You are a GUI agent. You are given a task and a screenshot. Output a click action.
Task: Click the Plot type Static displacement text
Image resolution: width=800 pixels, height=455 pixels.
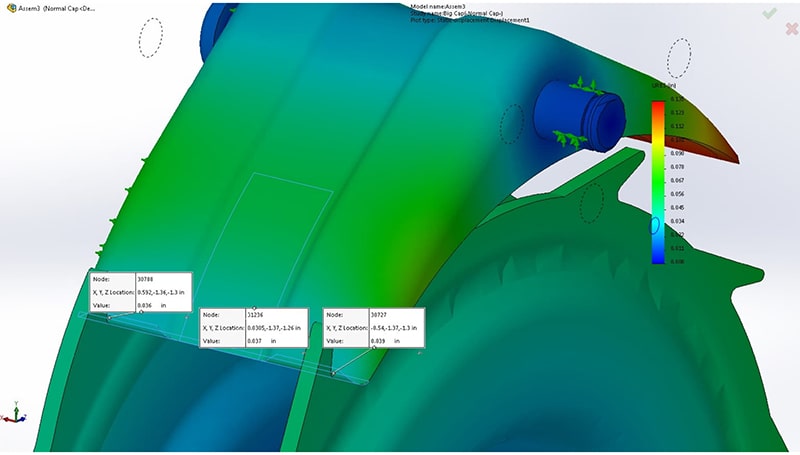470,20
